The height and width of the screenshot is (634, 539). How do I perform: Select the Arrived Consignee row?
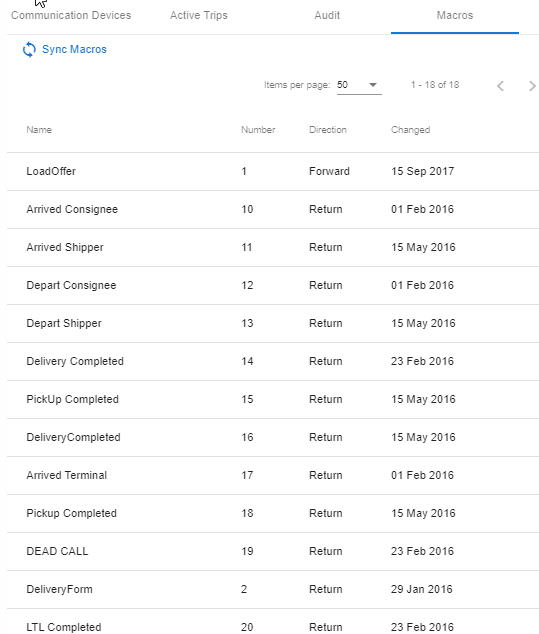coord(273,209)
